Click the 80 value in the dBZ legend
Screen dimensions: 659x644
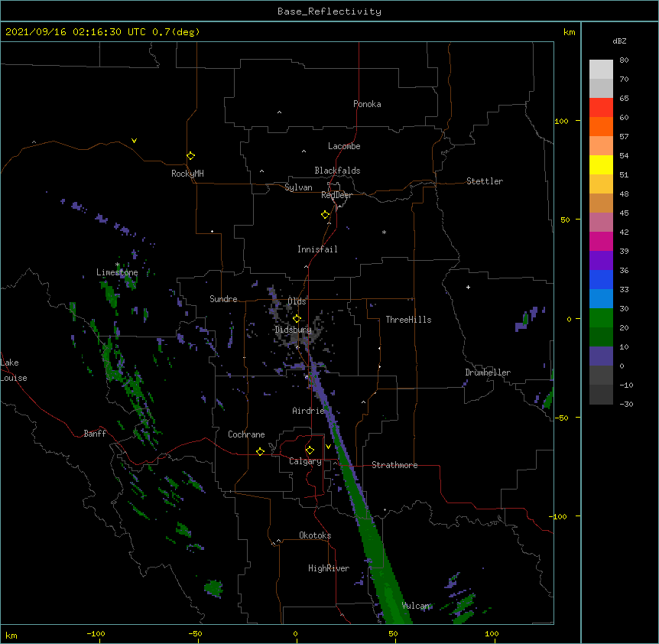[624, 60]
